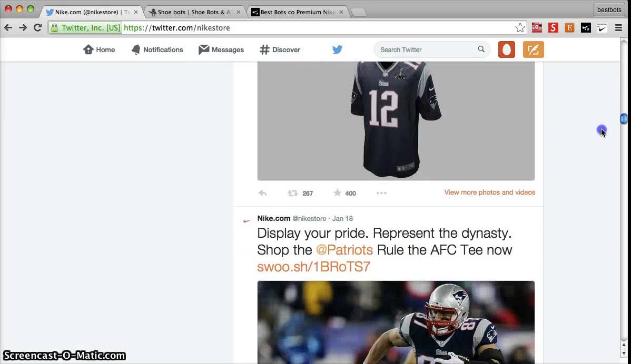
Task: Open the Patriots number 12 jersey image
Action: coord(396,121)
